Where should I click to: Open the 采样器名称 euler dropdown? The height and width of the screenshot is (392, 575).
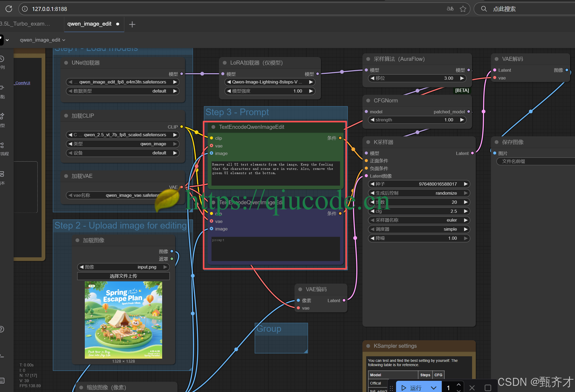click(x=419, y=220)
